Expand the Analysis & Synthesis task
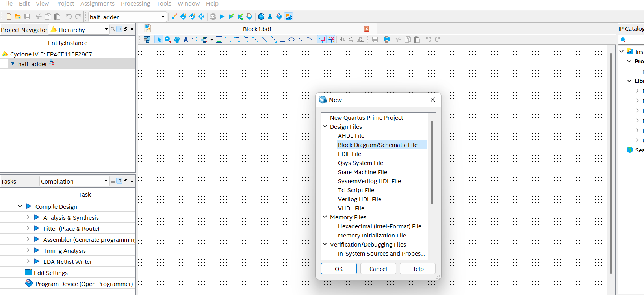644x295 pixels. pyautogui.click(x=28, y=217)
